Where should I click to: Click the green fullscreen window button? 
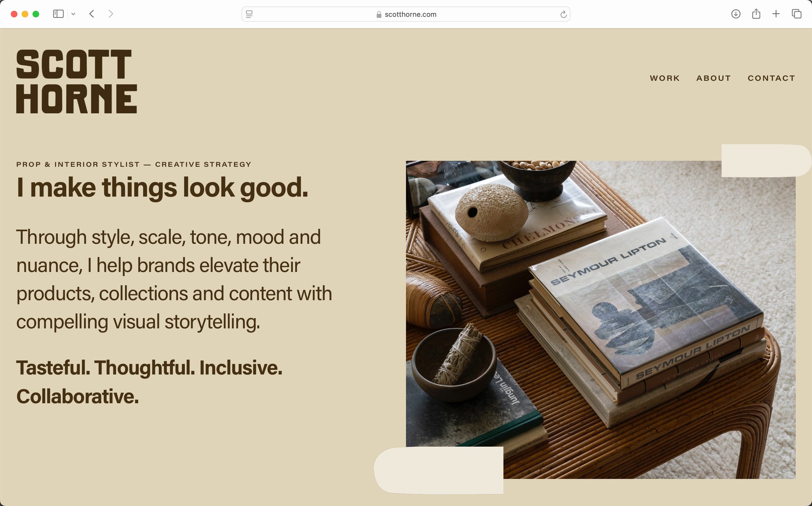(x=36, y=14)
